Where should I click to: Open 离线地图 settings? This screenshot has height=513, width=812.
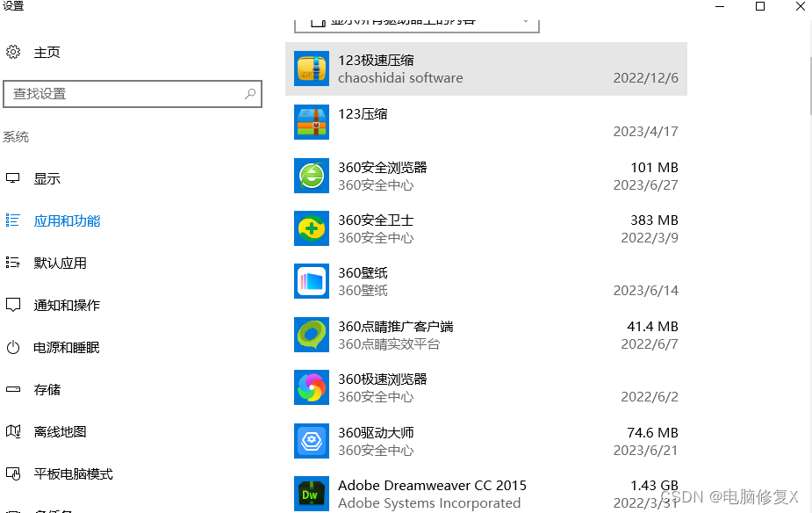click(60, 431)
